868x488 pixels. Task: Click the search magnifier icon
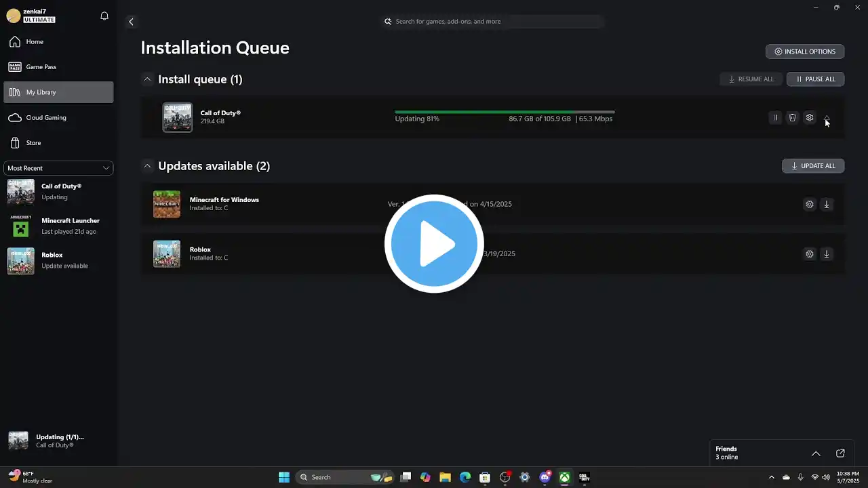tap(388, 22)
